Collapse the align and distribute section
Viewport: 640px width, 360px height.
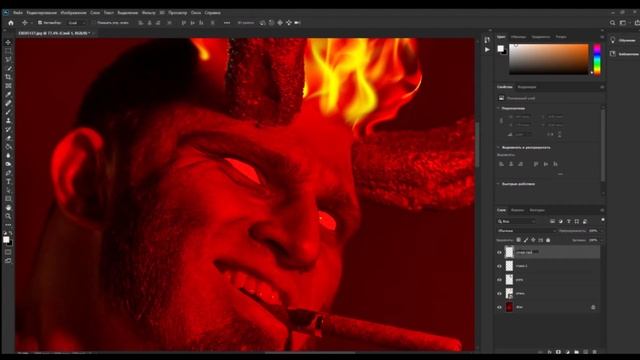point(498,147)
